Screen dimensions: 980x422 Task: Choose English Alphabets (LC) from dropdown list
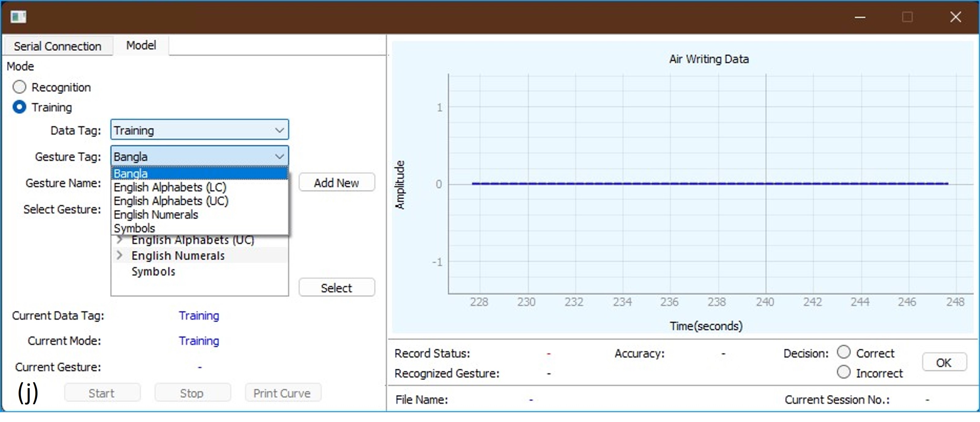(170, 187)
